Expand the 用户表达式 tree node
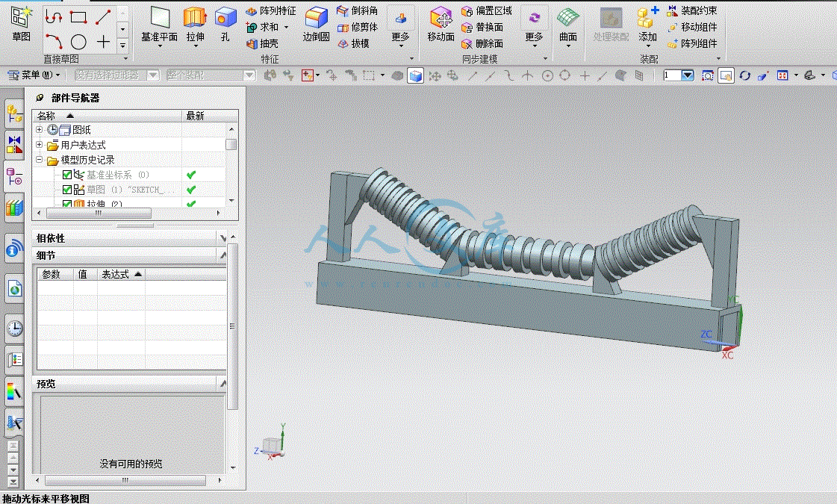The width and height of the screenshot is (837, 504). coord(39,144)
